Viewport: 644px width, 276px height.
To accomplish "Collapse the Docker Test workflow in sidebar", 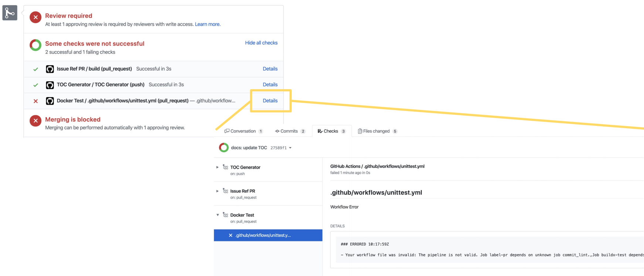I will [218, 215].
